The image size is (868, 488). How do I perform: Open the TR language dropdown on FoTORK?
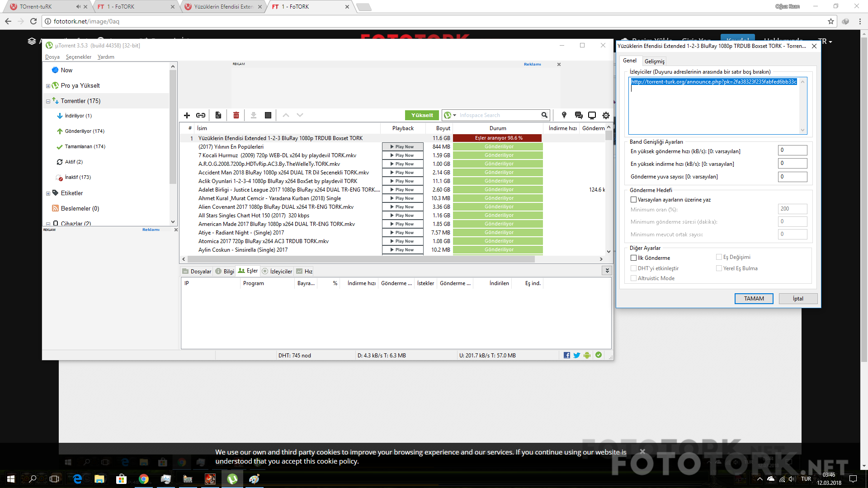tap(825, 42)
